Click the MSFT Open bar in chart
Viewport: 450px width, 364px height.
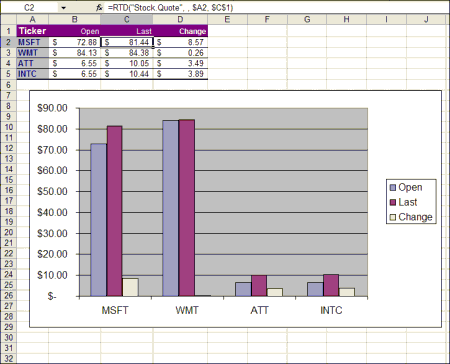pos(98,220)
